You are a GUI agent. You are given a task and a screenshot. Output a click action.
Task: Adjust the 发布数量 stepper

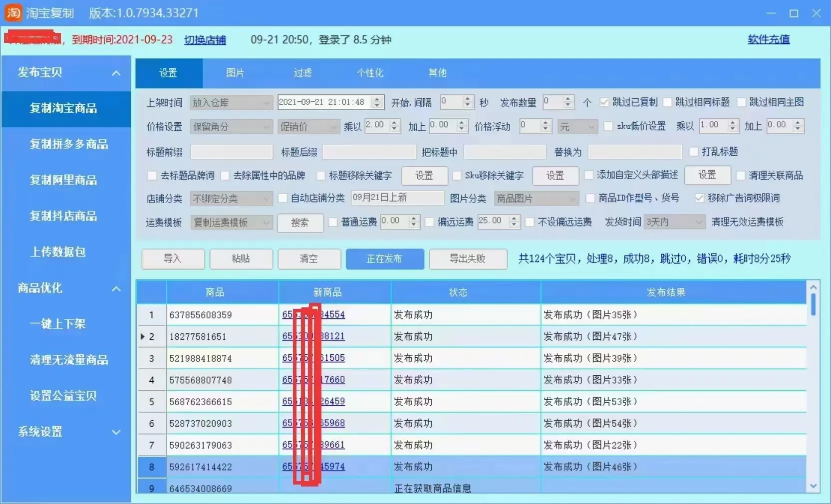[567, 102]
